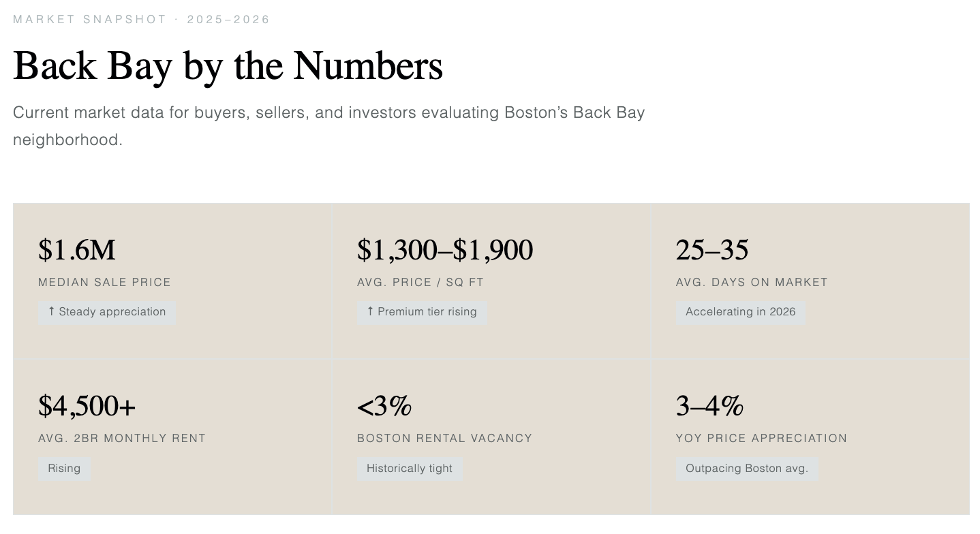980x534 pixels.
Task: Click the Back Bay by the Numbers heading
Action: (228, 66)
